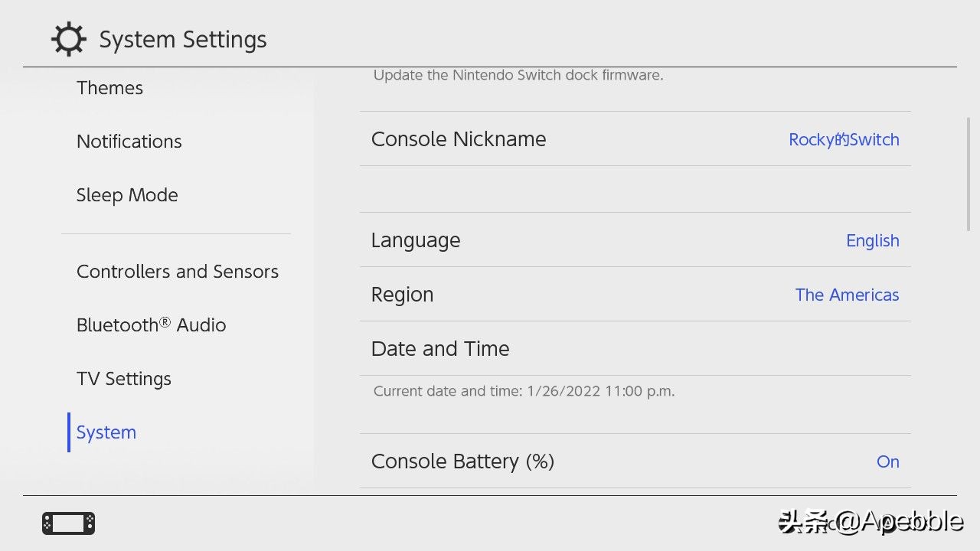Select TV Settings in the sidebar

pyautogui.click(x=123, y=379)
